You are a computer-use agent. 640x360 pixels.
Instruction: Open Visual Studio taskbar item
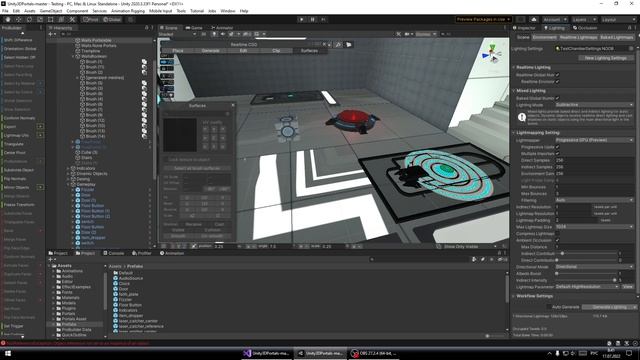pos(267,353)
